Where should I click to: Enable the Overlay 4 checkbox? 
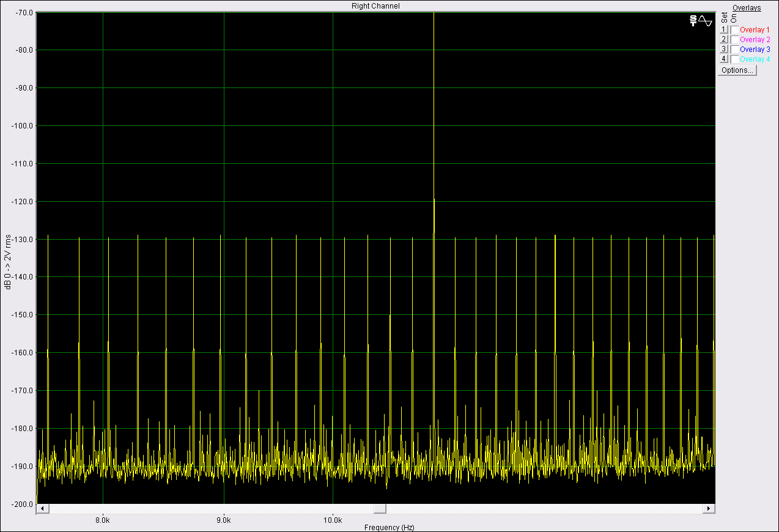734,59
